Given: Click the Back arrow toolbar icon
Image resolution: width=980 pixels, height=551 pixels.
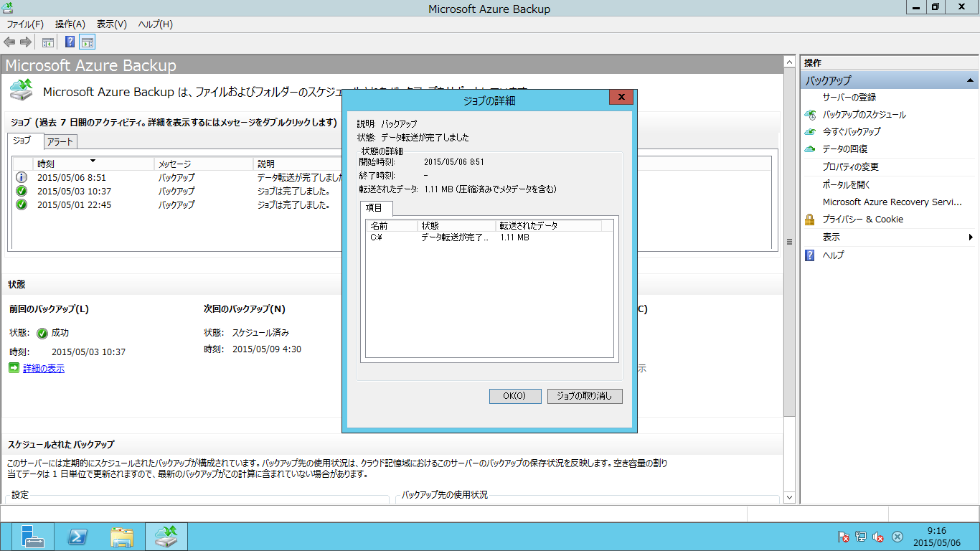Looking at the screenshot, I should coord(9,42).
